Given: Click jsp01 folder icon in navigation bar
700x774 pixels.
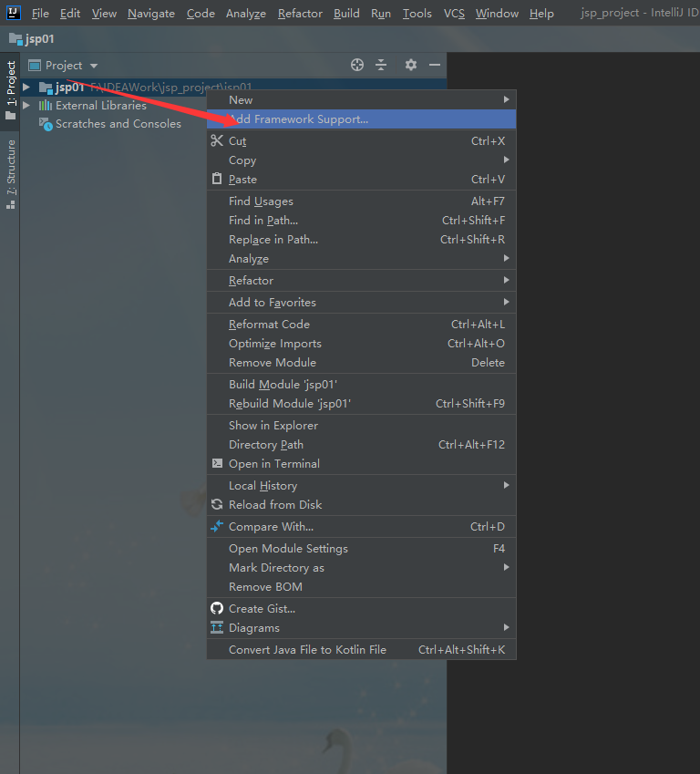Looking at the screenshot, I should (15, 38).
